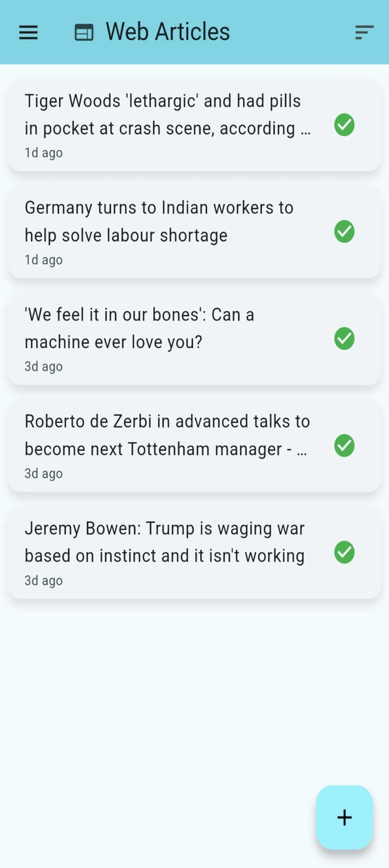Toggle read status on the Tottenham manager article
389x868 pixels.
[x=345, y=446]
